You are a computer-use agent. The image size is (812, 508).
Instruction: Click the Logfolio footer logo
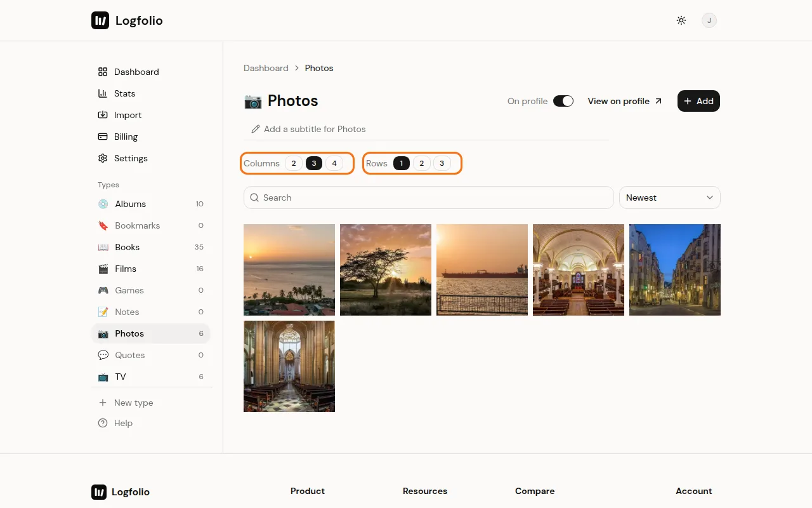[121, 492]
